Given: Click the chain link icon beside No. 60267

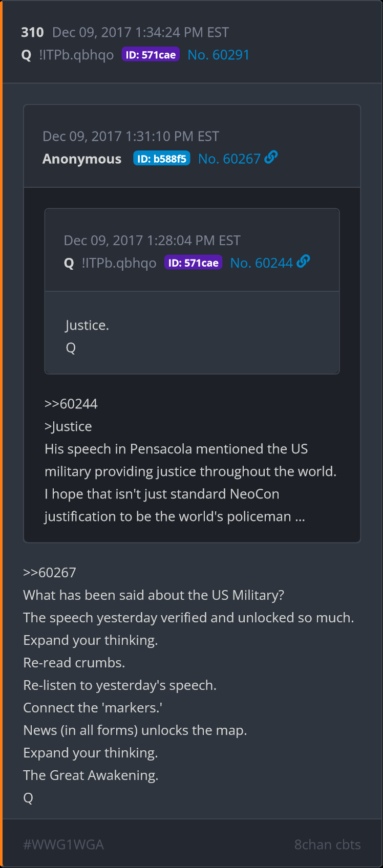Looking at the screenshot, I should coord(271,158).
